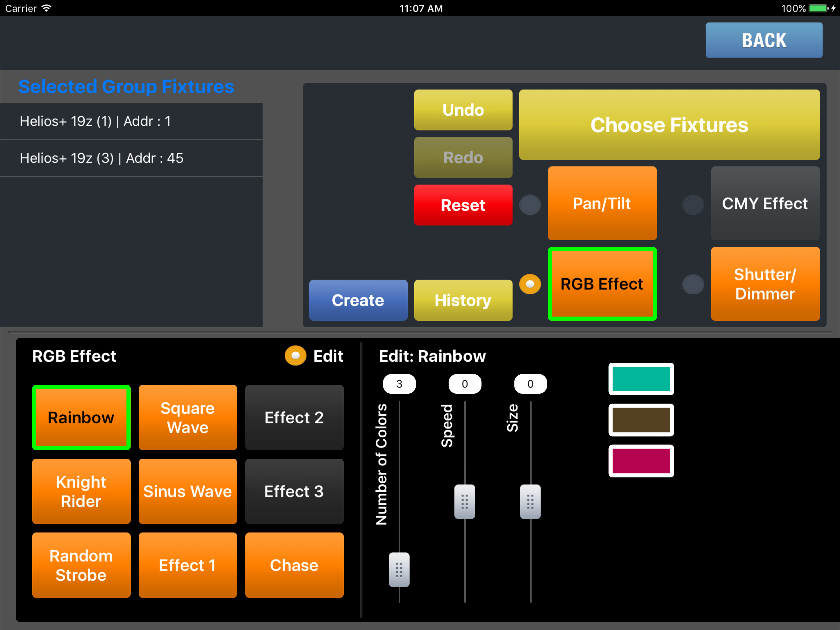Pick the brown color swatch
Screen dimensions: 840x630
(x=641, y=420)
